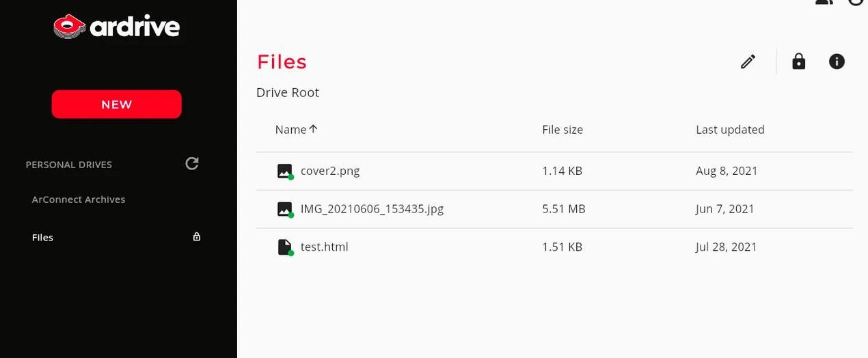The width and height of the screenshot is (868, 358).
Task: Open the ArConnect Archives drive
Action: (x=79, y=199)
